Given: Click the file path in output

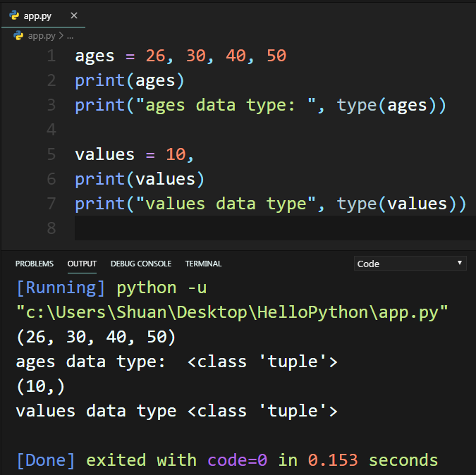Looking at the screenshot, I should [232, 312].
